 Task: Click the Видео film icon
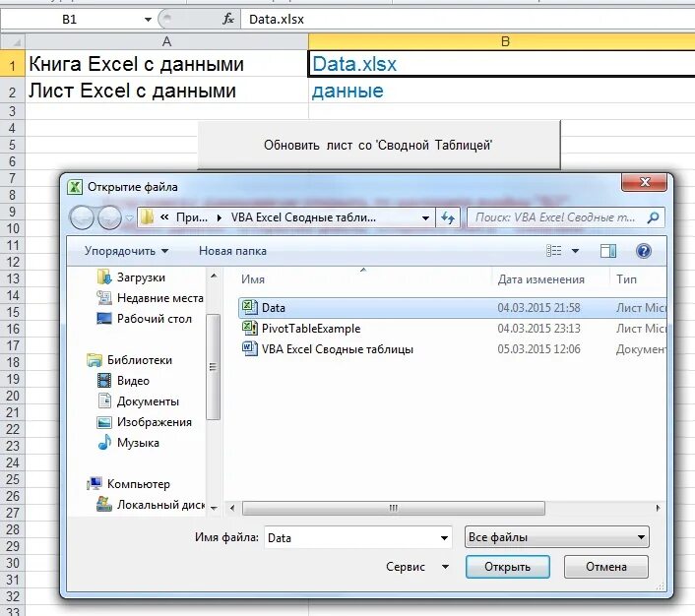coord(104,380)
